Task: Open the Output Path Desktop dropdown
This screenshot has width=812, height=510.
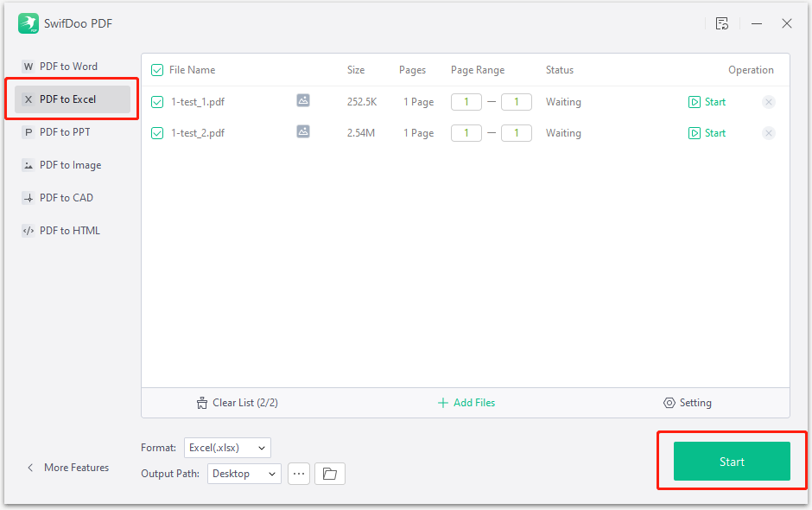Action: click(x=244, y=474)
